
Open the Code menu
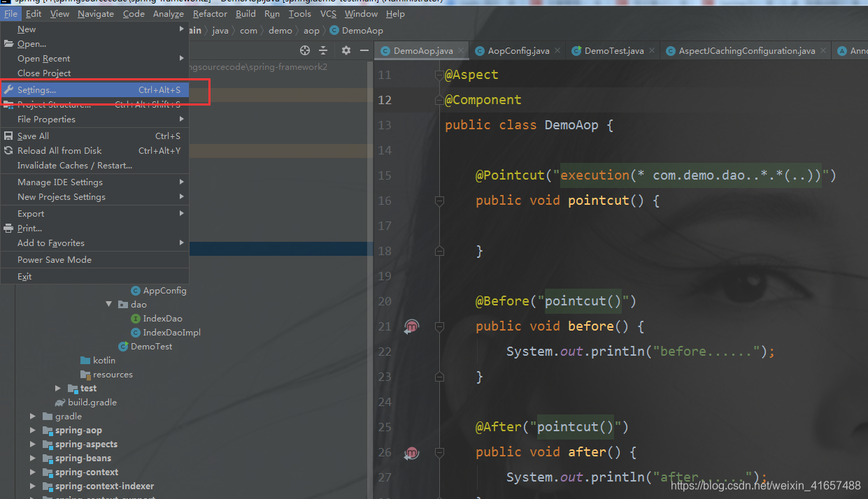point(134,13)
